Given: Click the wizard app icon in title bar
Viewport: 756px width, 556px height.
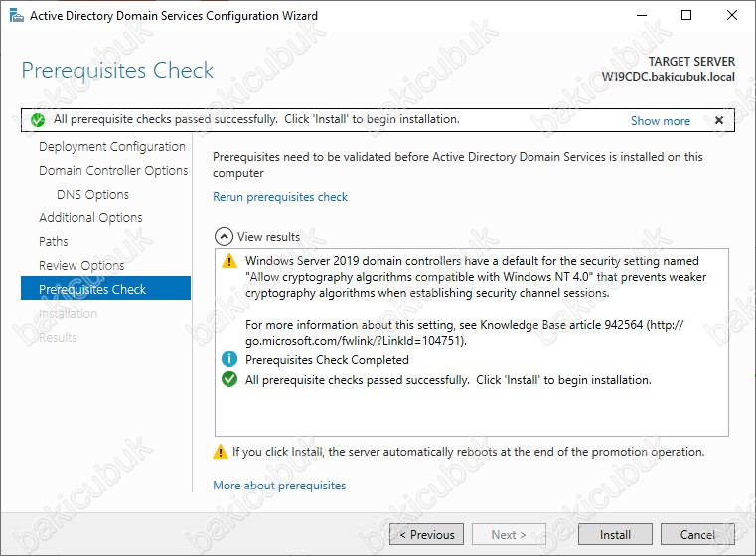Looking at the screenshot, I should coord(17,16).
